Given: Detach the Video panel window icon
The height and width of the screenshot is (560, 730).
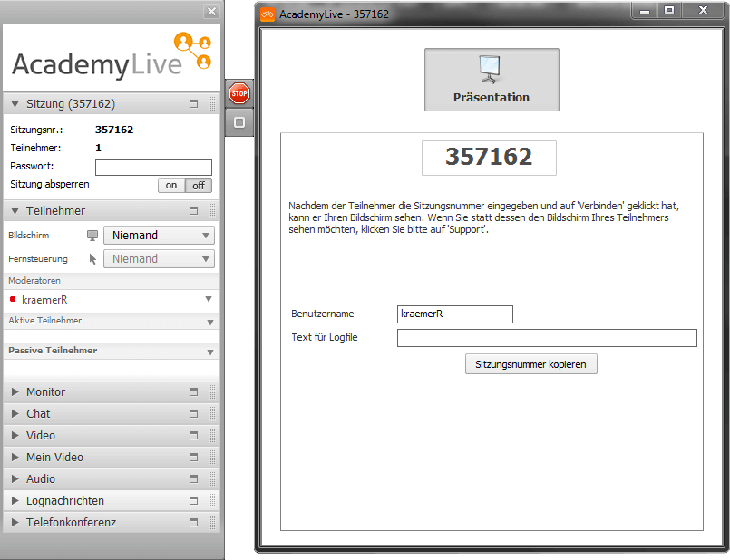Looking at the screenshot, I should (194, 435).
